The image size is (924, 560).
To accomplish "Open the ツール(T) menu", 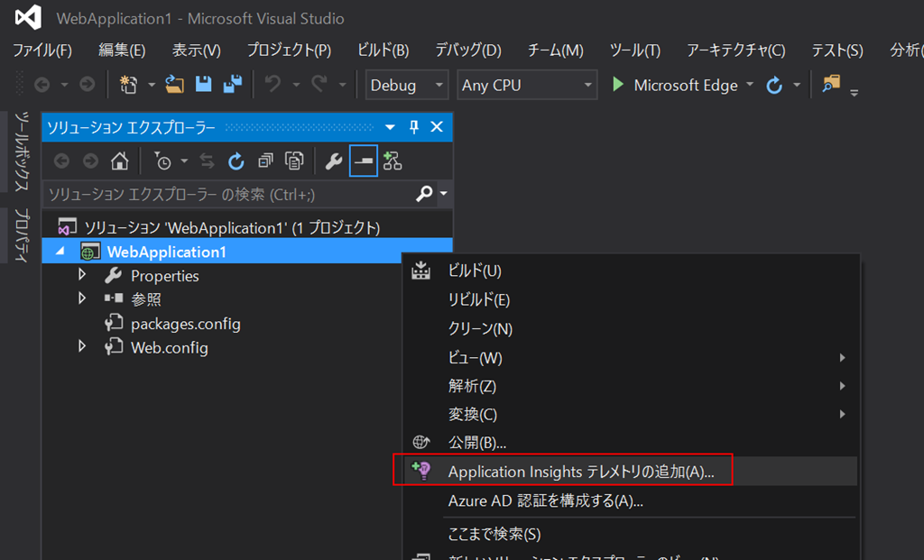I will click(x=634, y=50).
